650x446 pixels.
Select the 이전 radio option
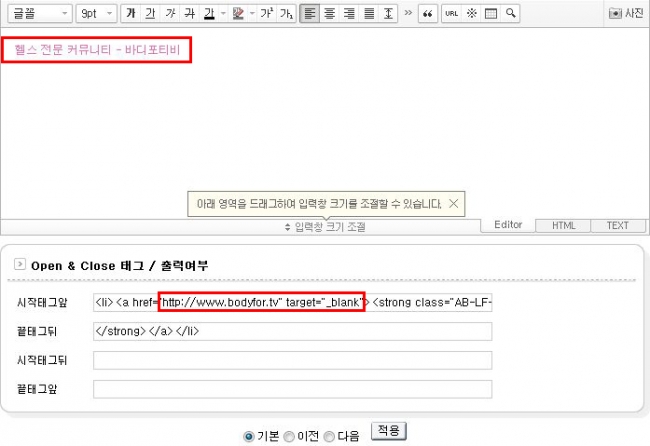point(289,436)
